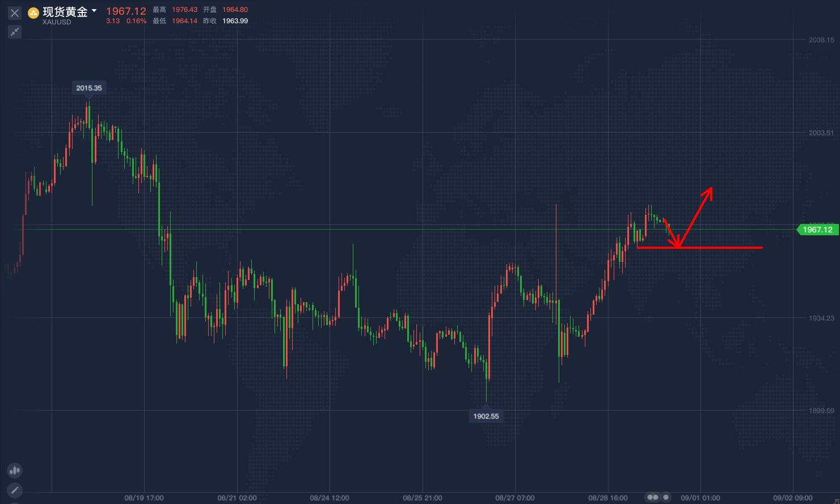Viewport: 840px width, 504px height.
Task: Click the 3.13 price change value
Action: (x=113, y=21)
